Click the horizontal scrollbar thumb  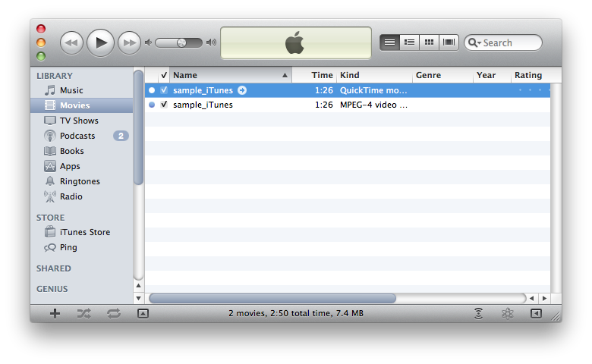[x=272, y=298]
